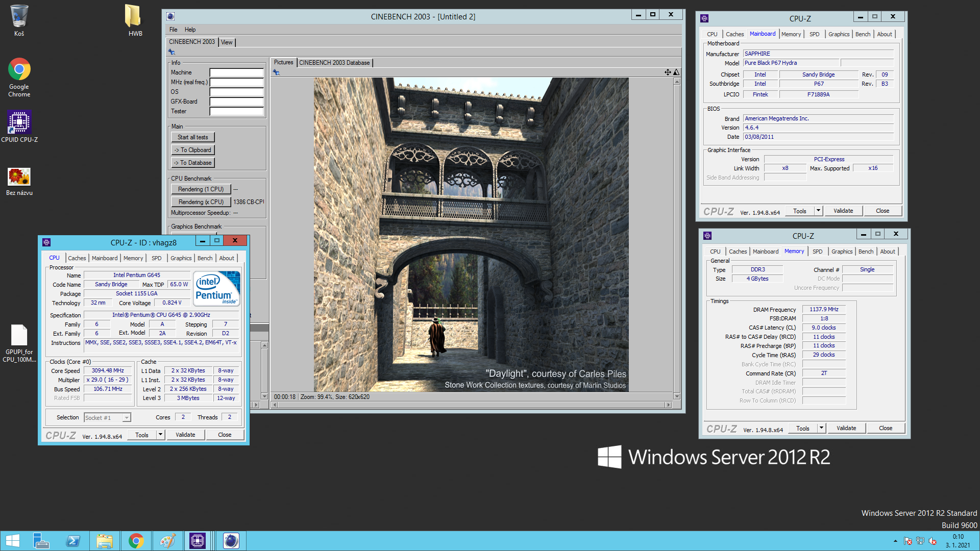Open About tab in Mainboard CPU-Z window
The width and height of the screenshot is (980, 551).
[x=885, y=34]
